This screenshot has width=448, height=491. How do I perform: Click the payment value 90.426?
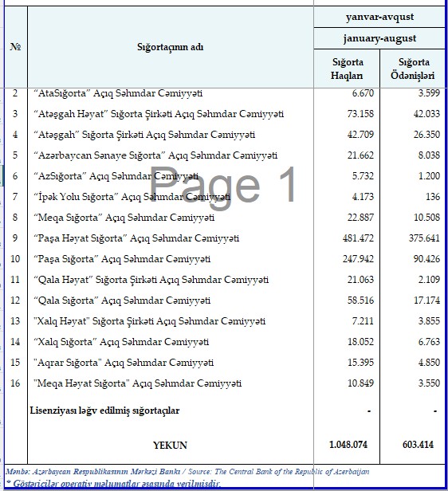tap(426, 258)
